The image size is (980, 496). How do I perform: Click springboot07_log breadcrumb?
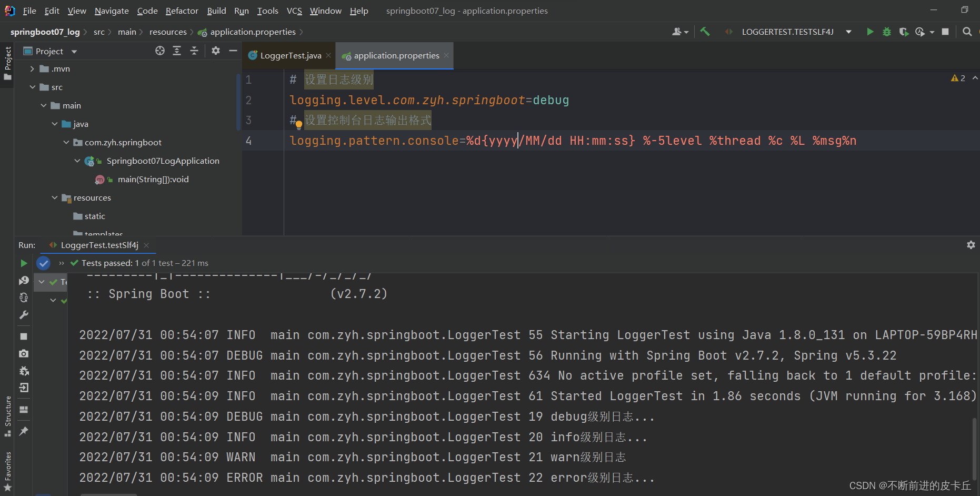(x=45, y=32)
